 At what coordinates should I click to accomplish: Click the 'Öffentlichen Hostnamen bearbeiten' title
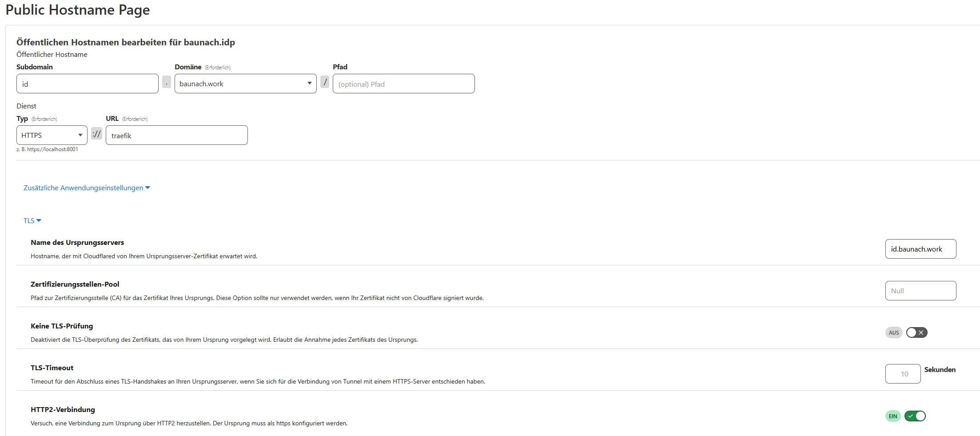[126, 42]
